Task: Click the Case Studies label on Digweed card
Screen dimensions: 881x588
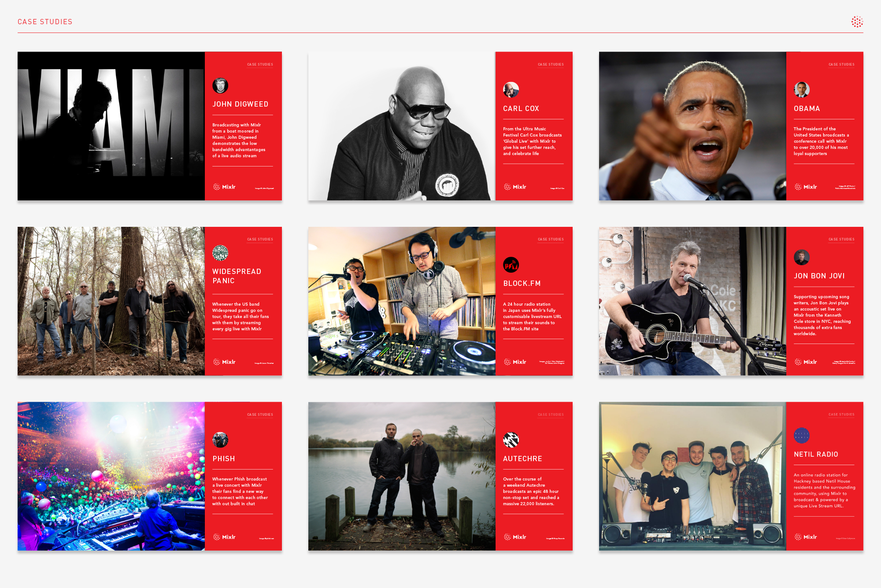Action: [260, 64]
